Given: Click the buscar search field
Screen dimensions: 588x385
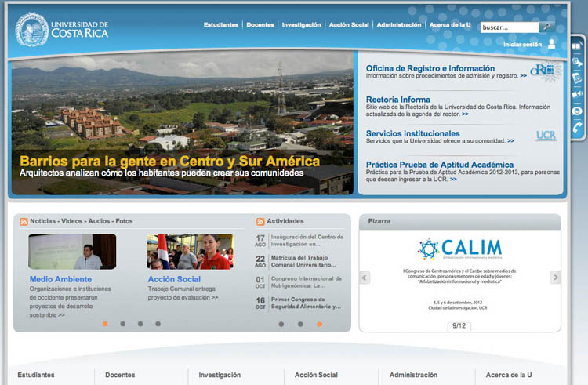Looking at the screenshot, I should [x=510, y=27].
